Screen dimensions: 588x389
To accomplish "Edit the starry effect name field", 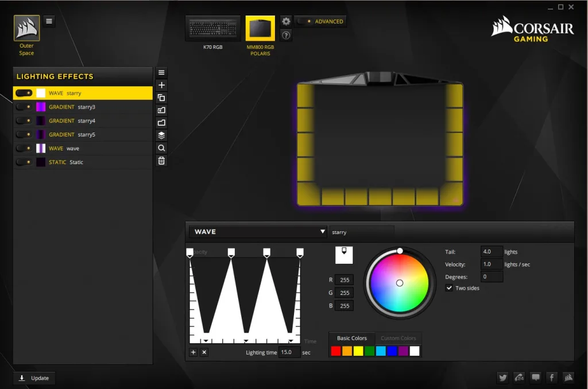I will pyautogui.click(x=362, y=232).
